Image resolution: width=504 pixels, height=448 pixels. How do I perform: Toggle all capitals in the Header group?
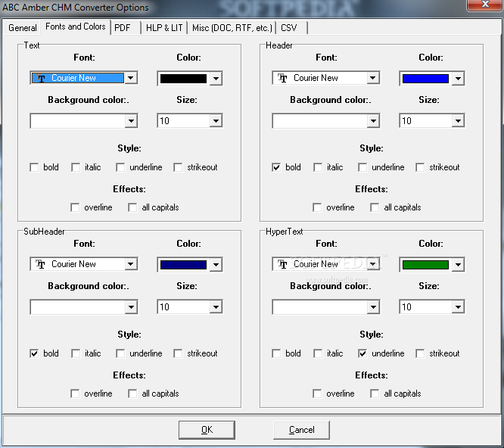coord(375,207)
